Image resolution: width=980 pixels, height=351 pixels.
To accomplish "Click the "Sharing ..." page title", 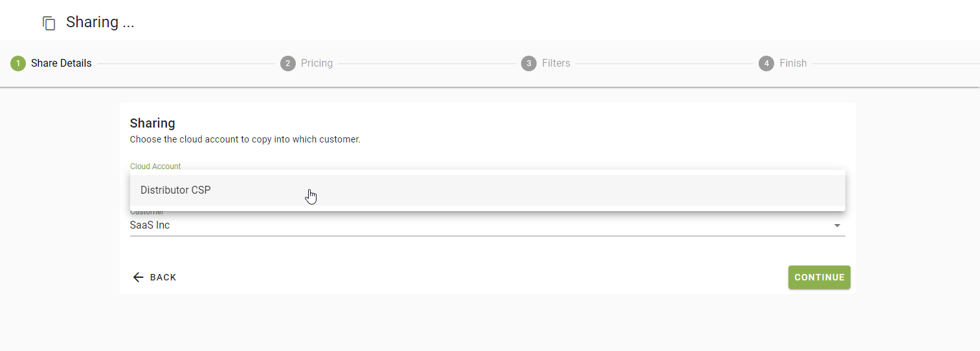I will click(100, 22).
